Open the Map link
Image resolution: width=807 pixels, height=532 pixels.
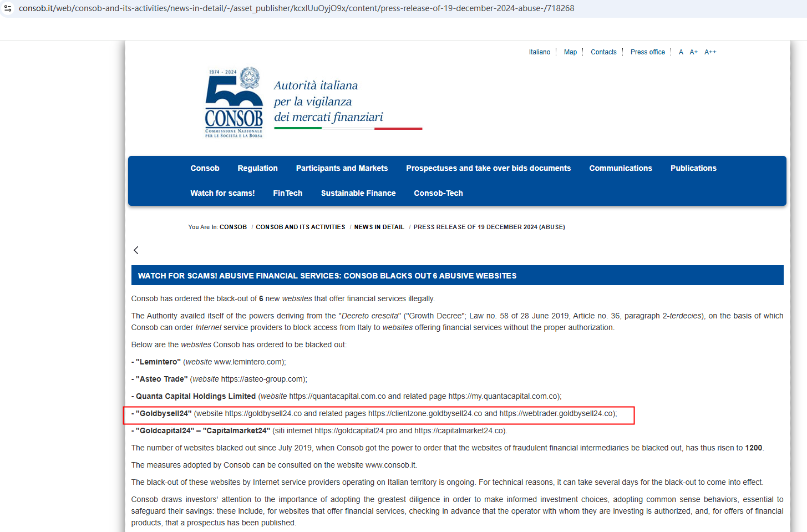(570, 52)
